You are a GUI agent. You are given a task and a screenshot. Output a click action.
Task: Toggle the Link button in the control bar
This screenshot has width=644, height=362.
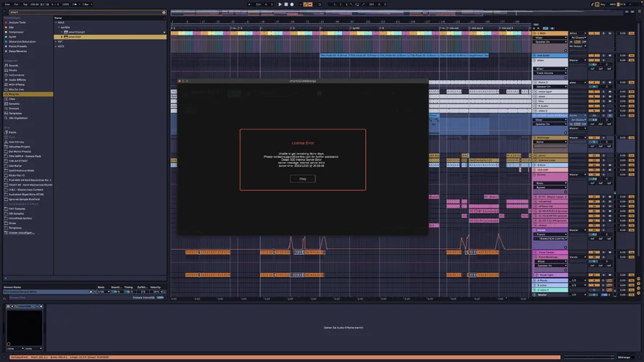(x=7, y=4)
